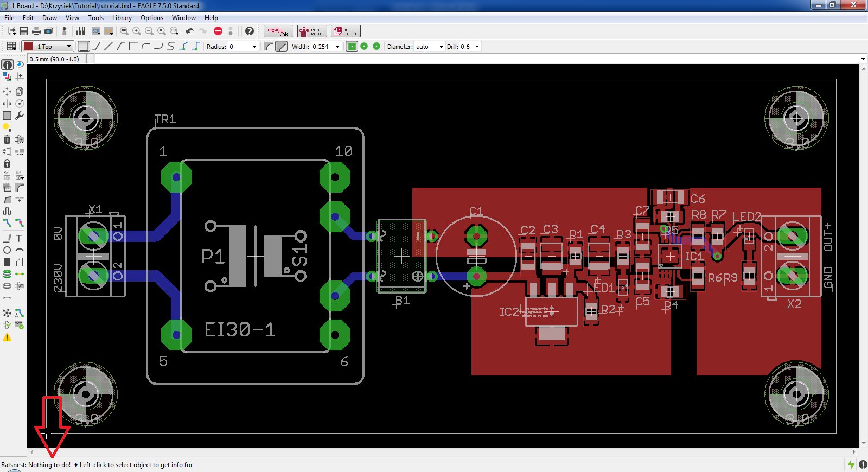This screenshot has width=868, height=472.
Task: Click the vertical scrollbar down arrow
Action: pos(863,443)
